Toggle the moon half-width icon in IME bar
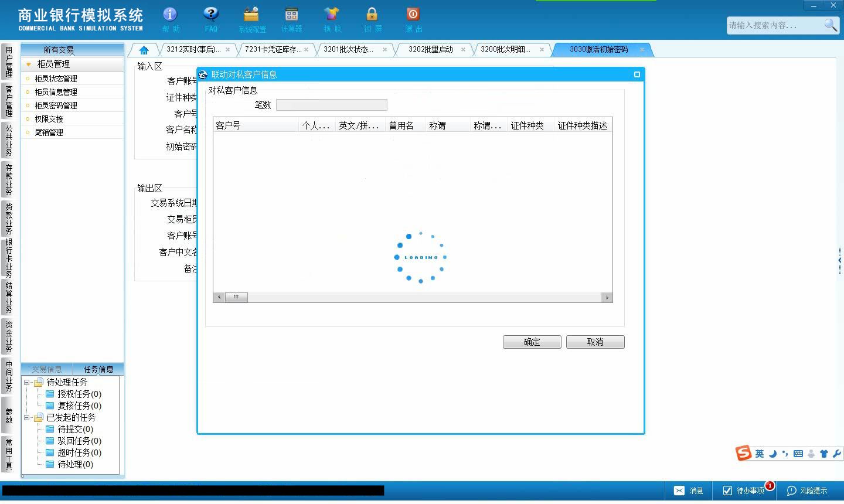844x504 pixels. tap(772, 454)
